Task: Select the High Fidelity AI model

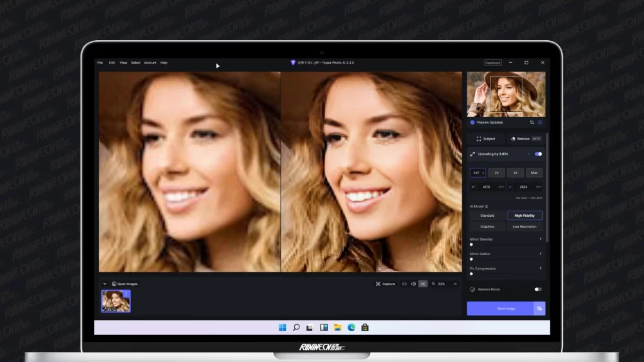Action: point(525,216)
